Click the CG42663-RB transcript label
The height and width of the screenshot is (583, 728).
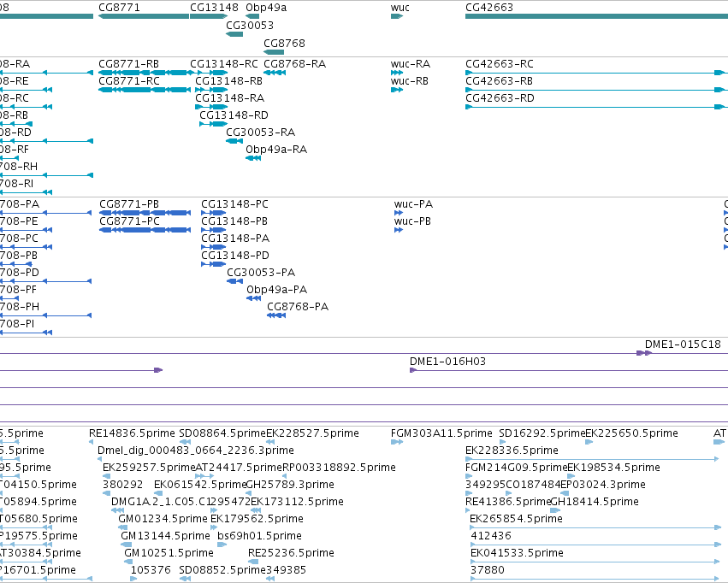coord(499,80)
